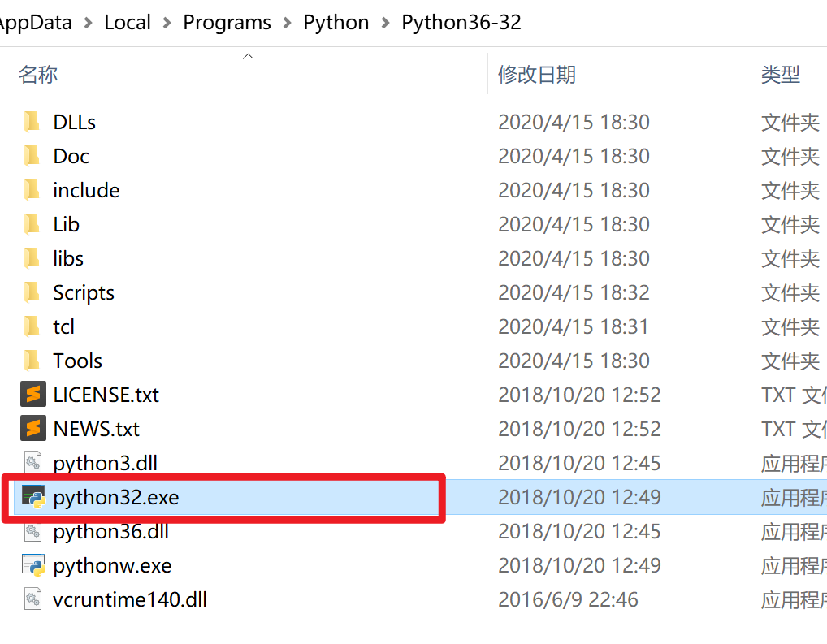This screenshot has width=827, height=644.
Task: Click the Scripts folder name
Action: [x=84, y=293]
